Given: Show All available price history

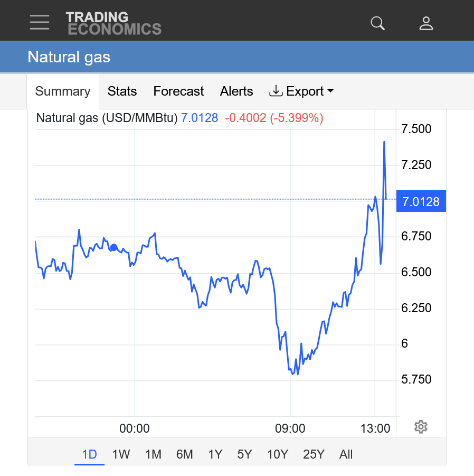Looking at the screenshot, I should click(346, 454).
